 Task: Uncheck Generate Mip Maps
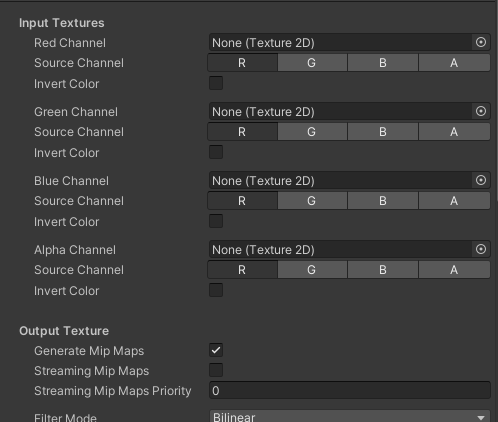[x=216, y=350]
